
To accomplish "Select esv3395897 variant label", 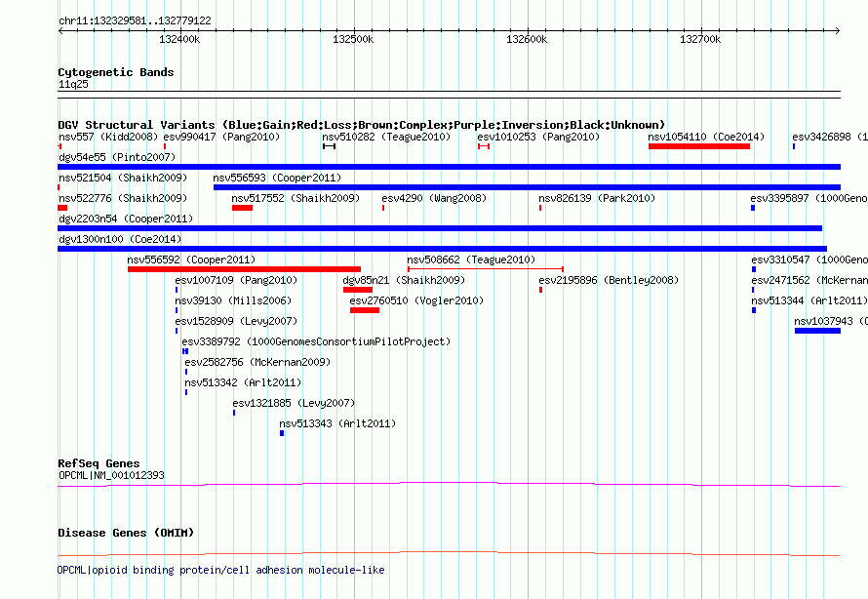I will (809, 198).
